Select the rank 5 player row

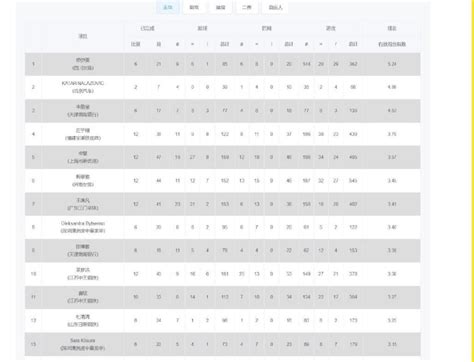(222, 157)
